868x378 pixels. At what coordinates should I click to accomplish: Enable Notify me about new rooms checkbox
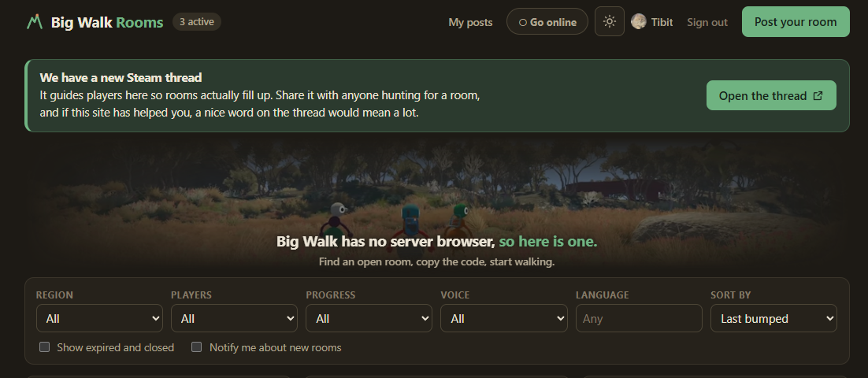[196, 347]
